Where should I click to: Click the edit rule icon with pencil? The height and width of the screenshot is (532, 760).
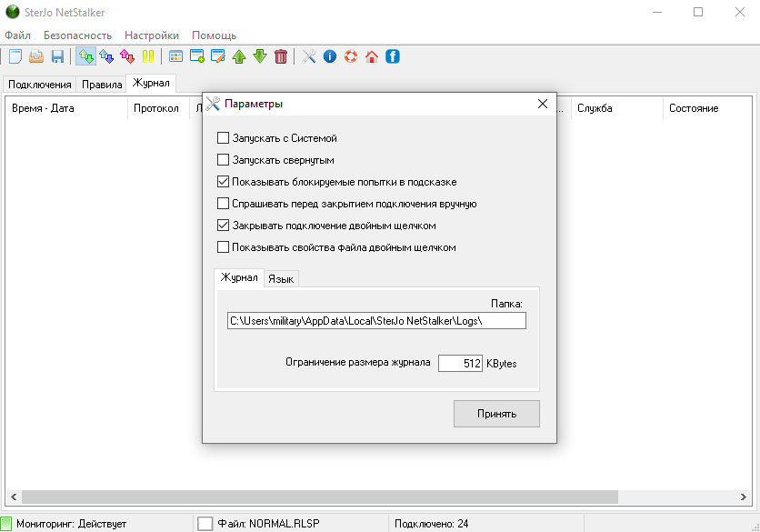pos(218,56)
